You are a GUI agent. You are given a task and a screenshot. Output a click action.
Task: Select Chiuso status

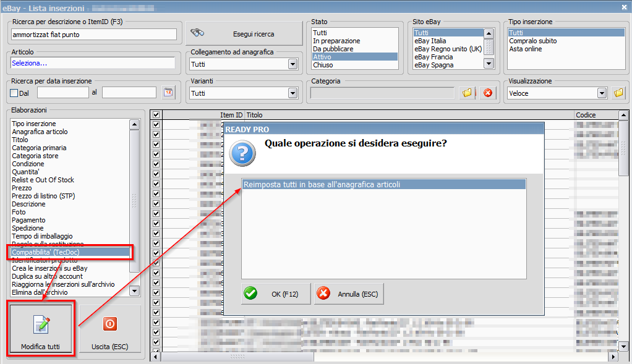355,65
